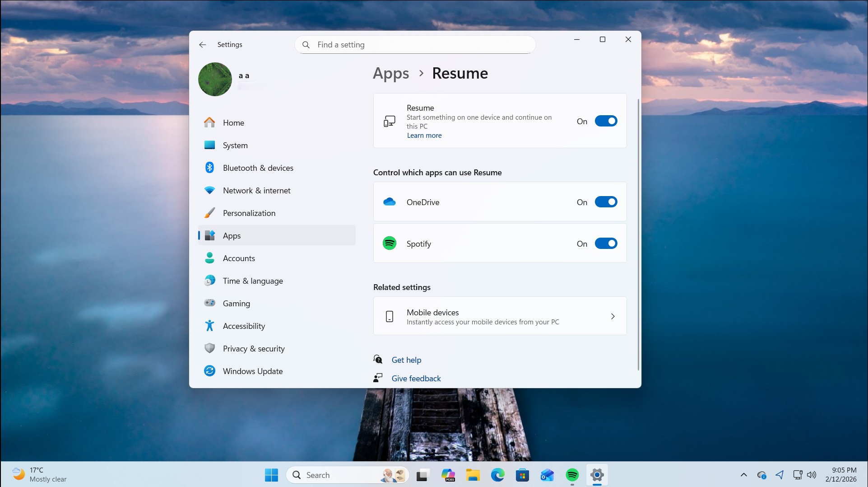Open Microsoft Store from the taskbar
Viewport: 868px width, 487px height.
click(x=522, y=475)
